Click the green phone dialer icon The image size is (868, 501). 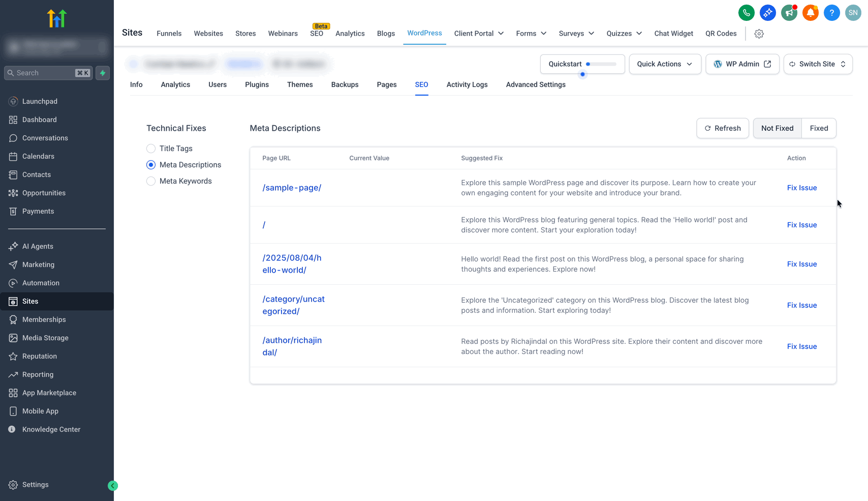(746, 13)
